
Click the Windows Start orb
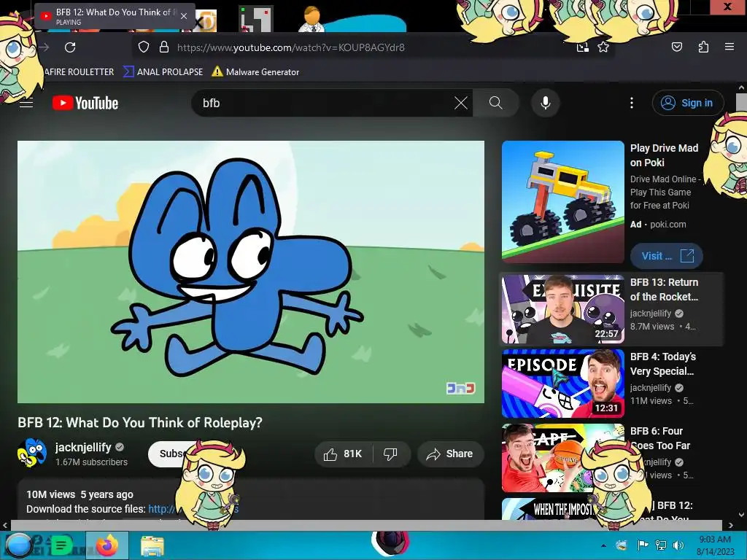(x=18, y=545)
